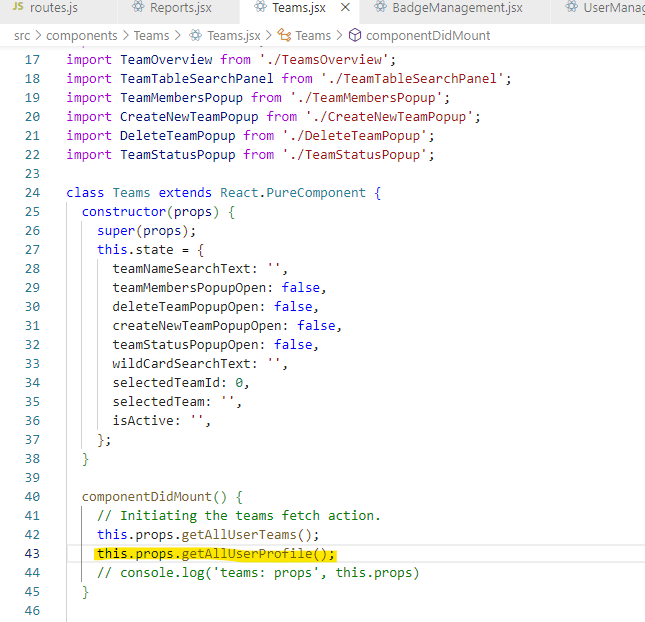
Task: Click the comment 'Initiating the teams fetch action.'
Action: 250,516
